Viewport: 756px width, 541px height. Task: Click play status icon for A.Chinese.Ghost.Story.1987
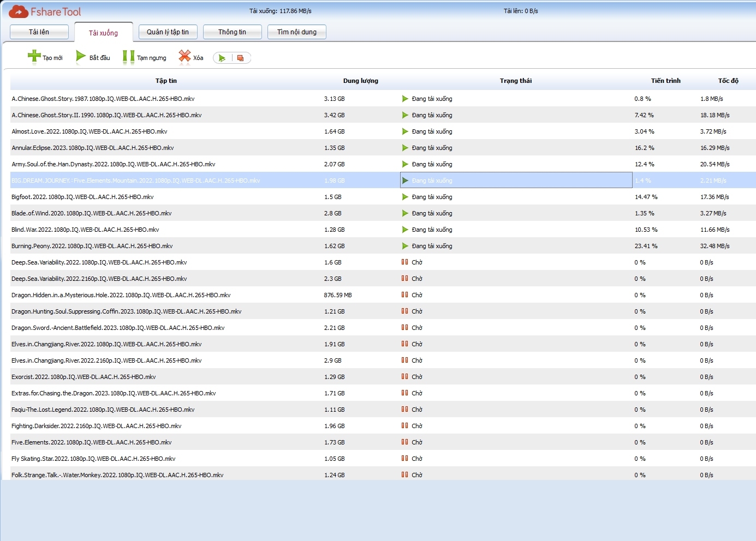(x=405, y=99)
